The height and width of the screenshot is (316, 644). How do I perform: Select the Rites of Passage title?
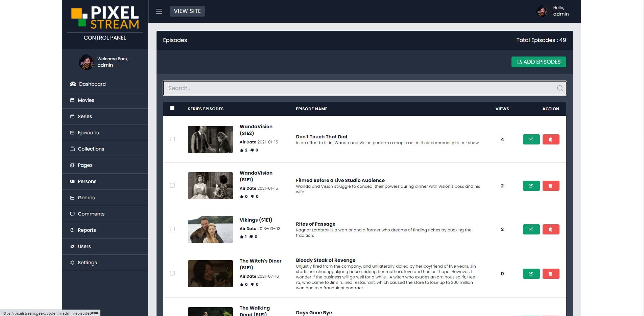click(316, 224)
